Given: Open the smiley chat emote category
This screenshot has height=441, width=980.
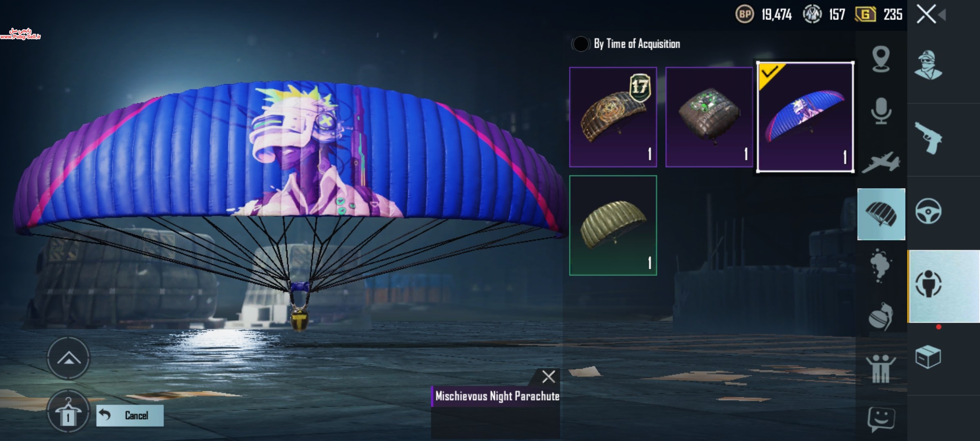Looking at the screenshot, I should (881, 419).
